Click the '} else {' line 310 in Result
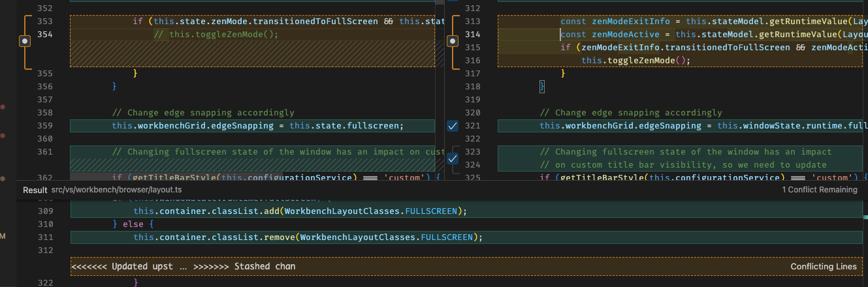The width and height of the screenshot is (868, 287). coord(132,224)
